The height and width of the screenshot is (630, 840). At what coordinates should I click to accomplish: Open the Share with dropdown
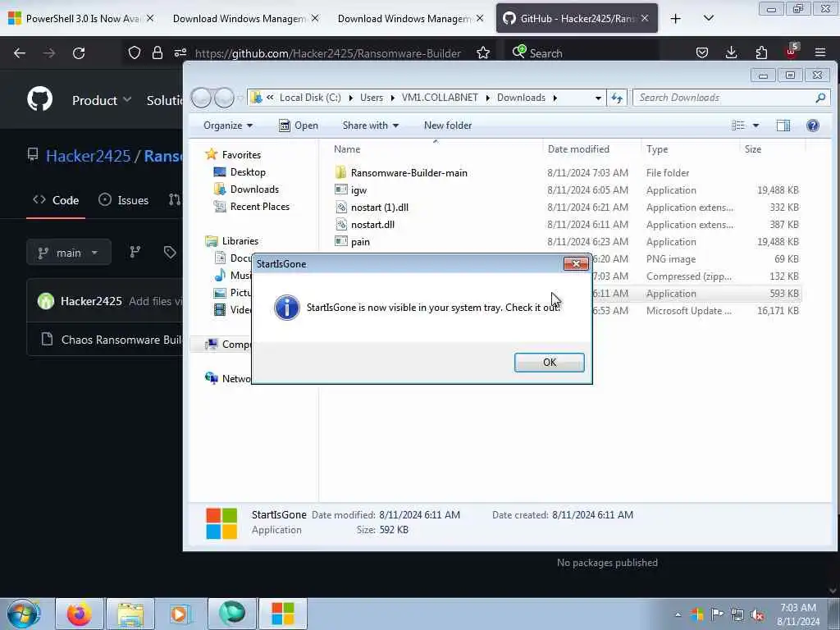click(x=370, y=126)
